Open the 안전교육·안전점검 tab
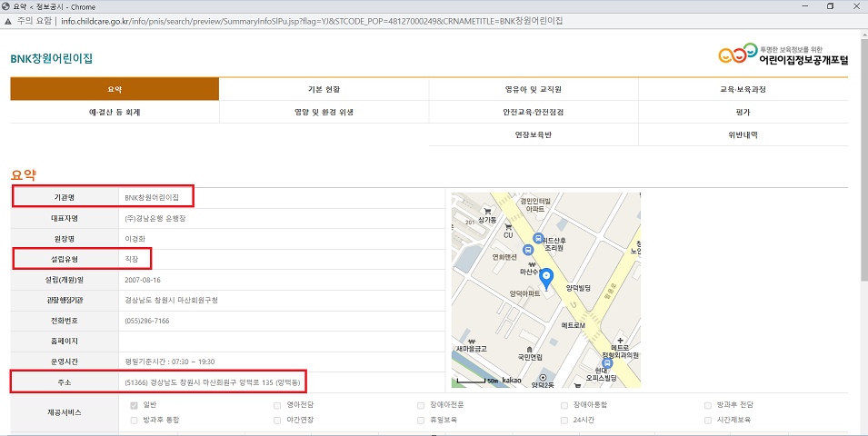Image resolution: width=868 pixels, height=436 pixels. [534, 112]
